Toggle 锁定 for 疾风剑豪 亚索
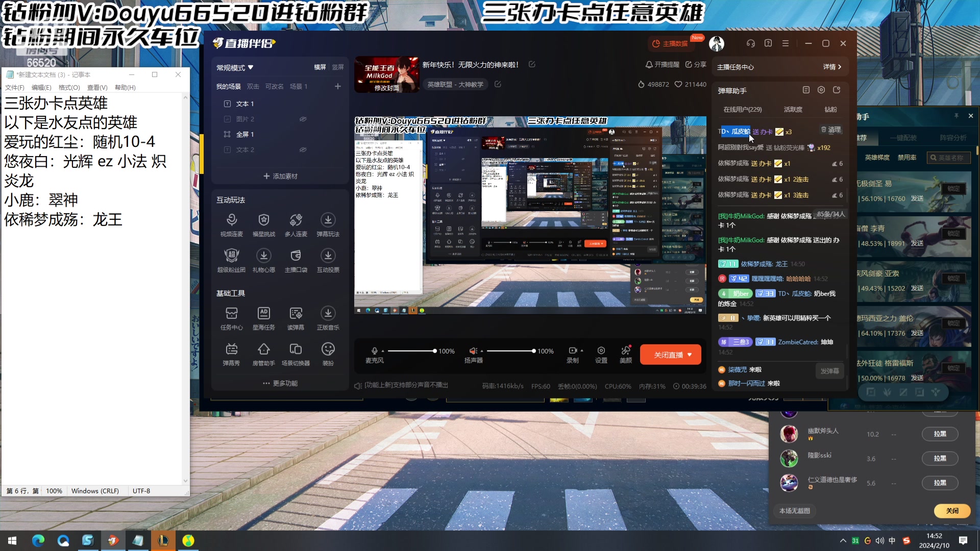980x551 pixels. (954, 279)
